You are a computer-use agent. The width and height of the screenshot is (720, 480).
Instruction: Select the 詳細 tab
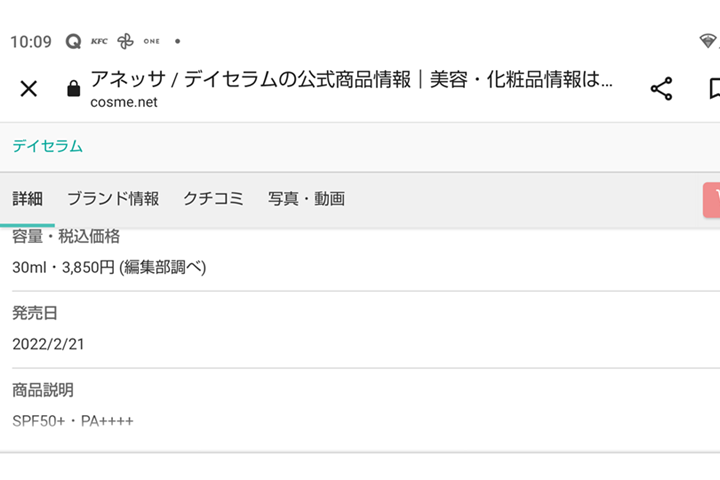[27, 199]
